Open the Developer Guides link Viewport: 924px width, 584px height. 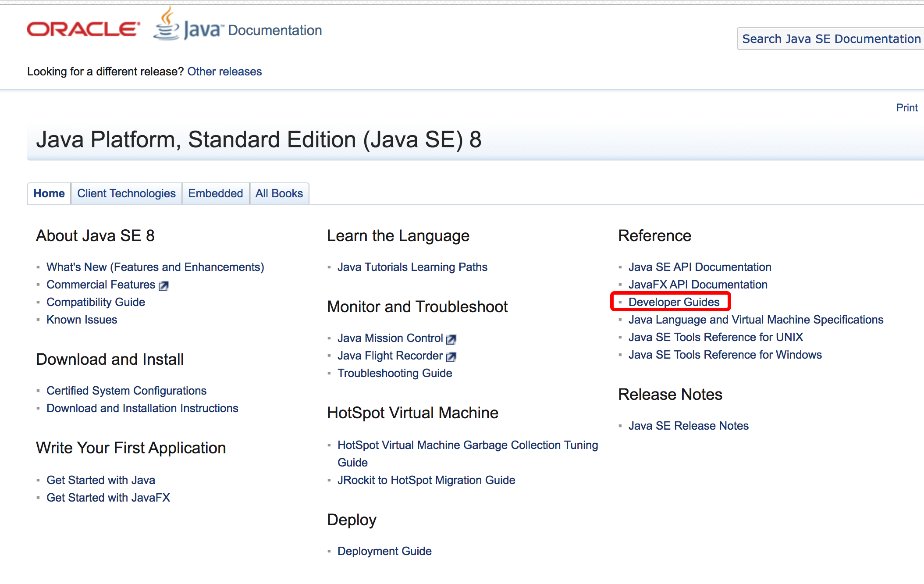[674, 302]
